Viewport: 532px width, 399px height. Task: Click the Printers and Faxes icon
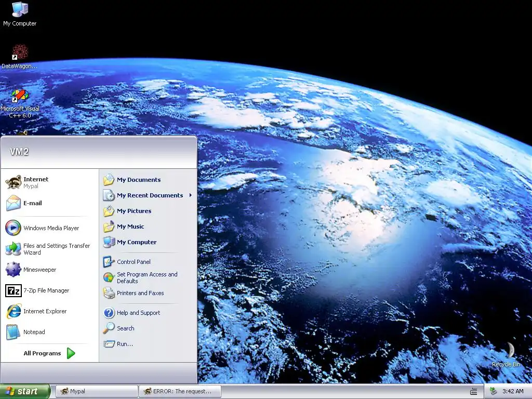click(109, 293)
